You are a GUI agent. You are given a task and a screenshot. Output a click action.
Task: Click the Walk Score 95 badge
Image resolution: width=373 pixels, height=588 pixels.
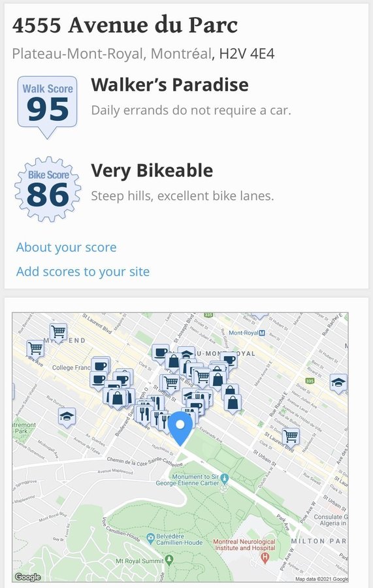click(x=48, y=107)
